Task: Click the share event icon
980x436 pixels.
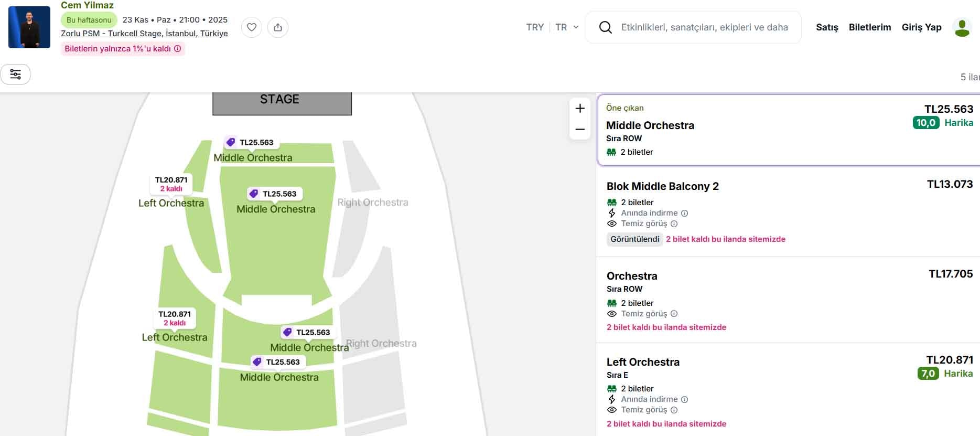Action: (278, 27)
